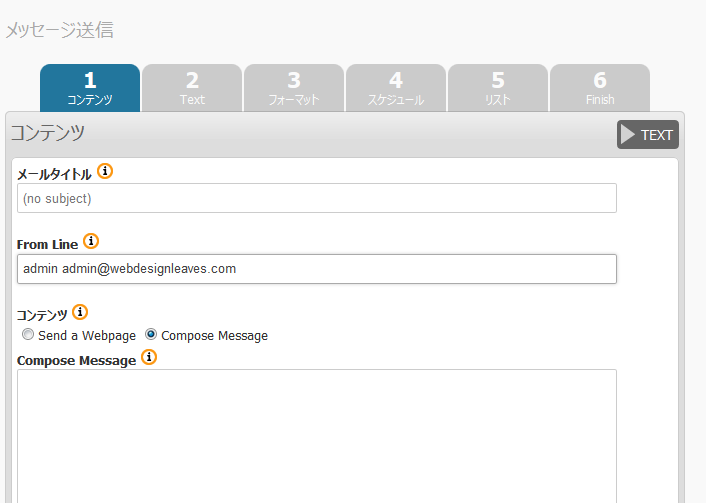Screen dimensions: 706x503
Task: Show help icon beside bold Compose Message heading
Action: coord(149,357)
